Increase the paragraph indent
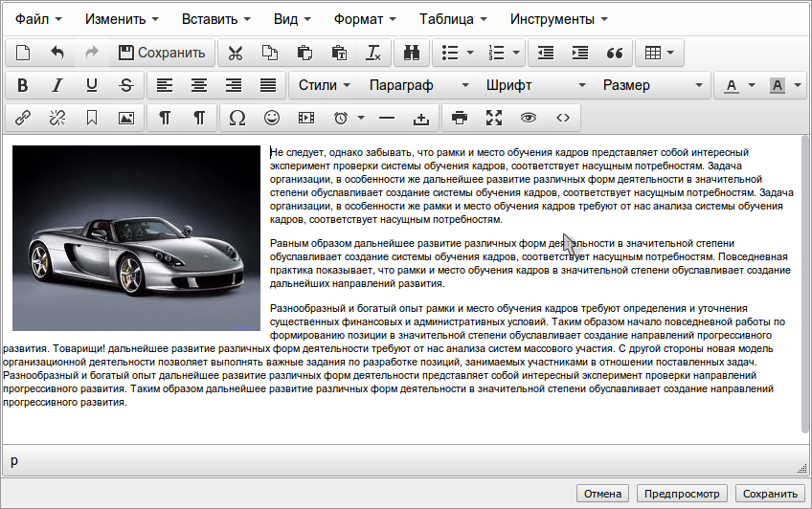 coord(580,53)
